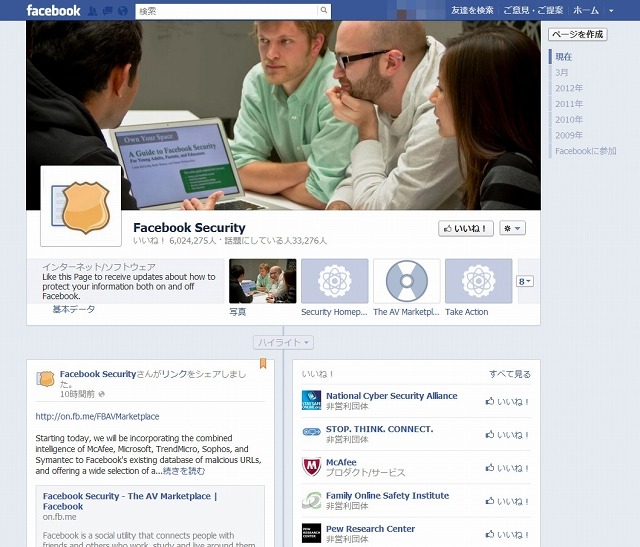Open Family Online Safety Institute page link
Viewport: 640px width, 547px height.
point(387,496)
